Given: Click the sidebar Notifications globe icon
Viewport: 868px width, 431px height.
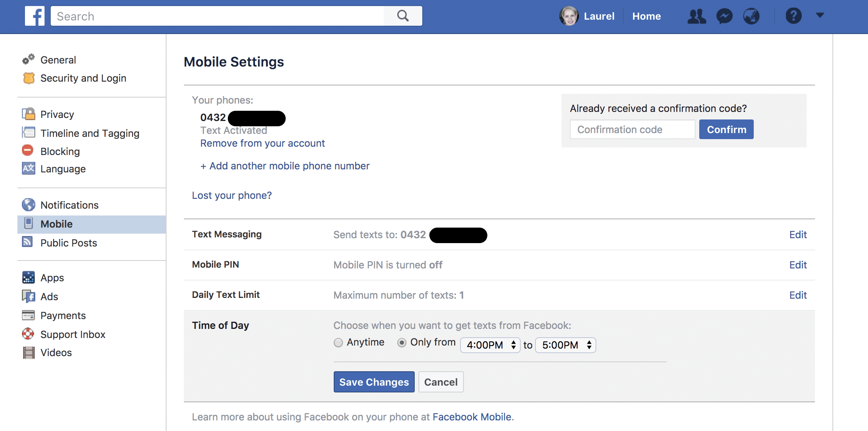Looking at the screenshot, I should click(28, 205).
